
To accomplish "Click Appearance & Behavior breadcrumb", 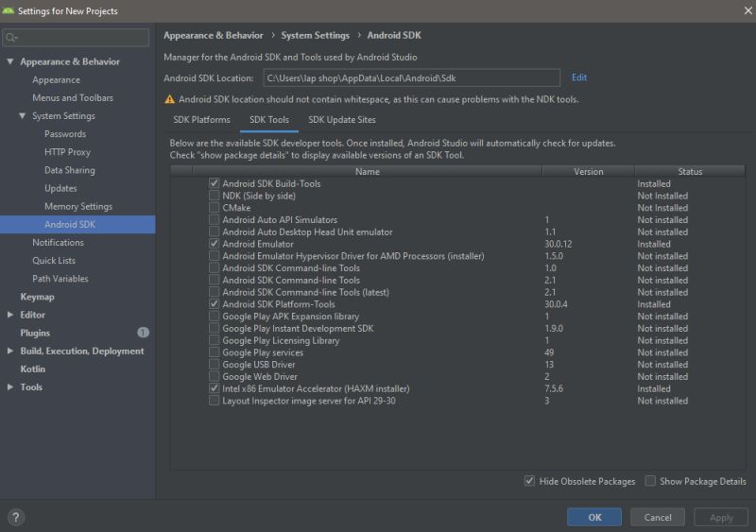I will click(x=214, y=35).
